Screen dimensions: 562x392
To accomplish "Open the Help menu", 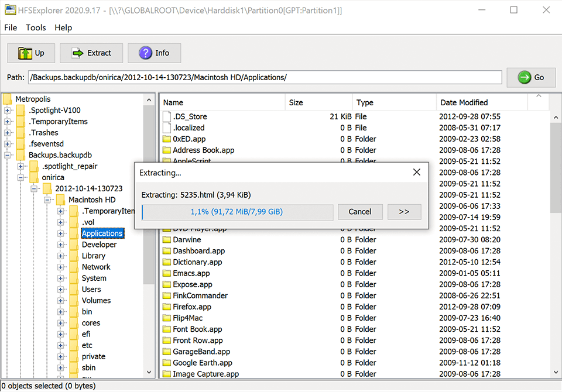I will 63,27.
